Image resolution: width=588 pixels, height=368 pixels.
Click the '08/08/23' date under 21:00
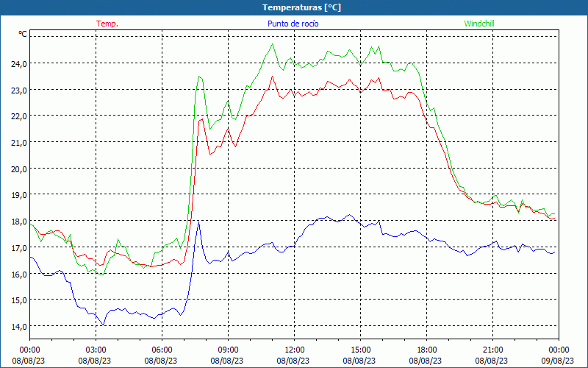pyautogui.click(x=492, y=361)
